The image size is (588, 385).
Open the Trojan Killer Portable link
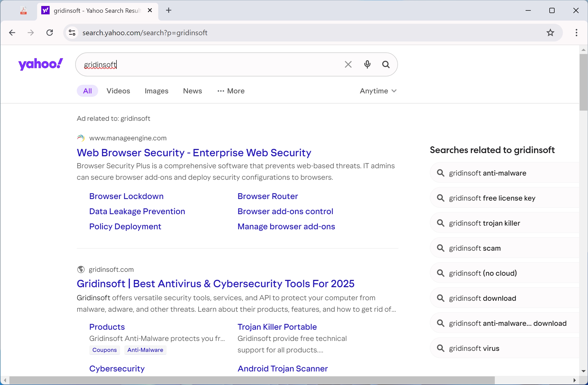point(277,327)
